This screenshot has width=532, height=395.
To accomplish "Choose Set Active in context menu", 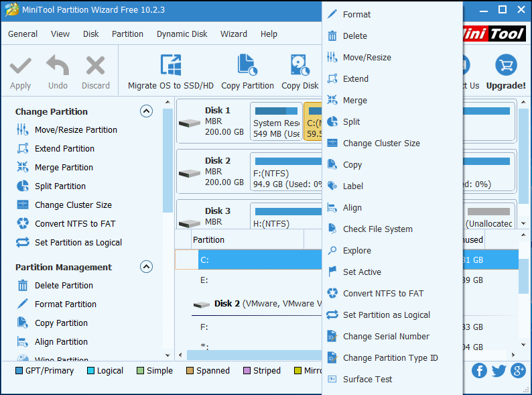I will [x=392, y=272].
